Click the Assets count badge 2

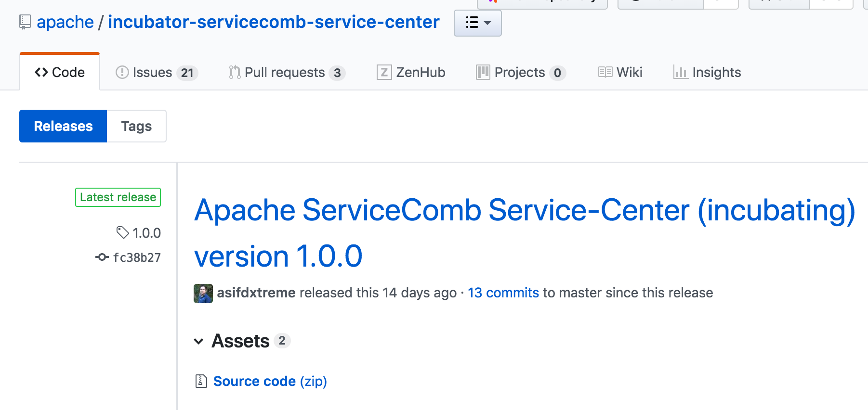[x=282, y=341]
